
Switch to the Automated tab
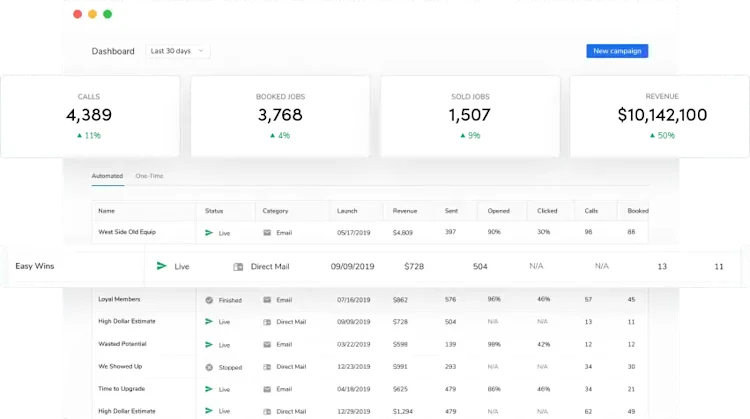click(107, 176)
